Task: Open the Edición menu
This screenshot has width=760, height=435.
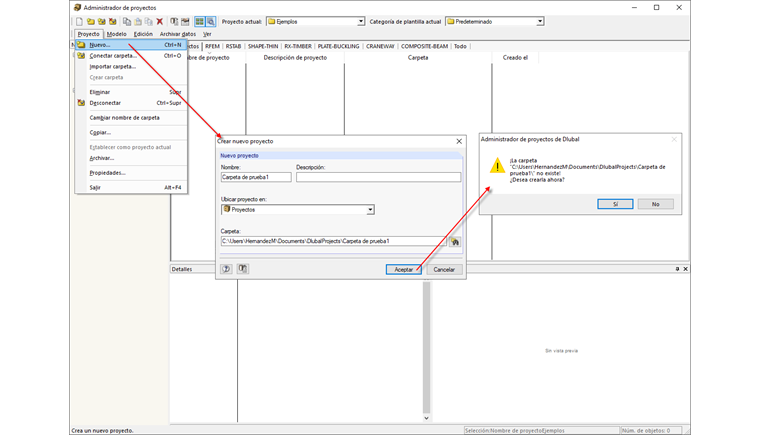Action: click(x=143, y=34)
